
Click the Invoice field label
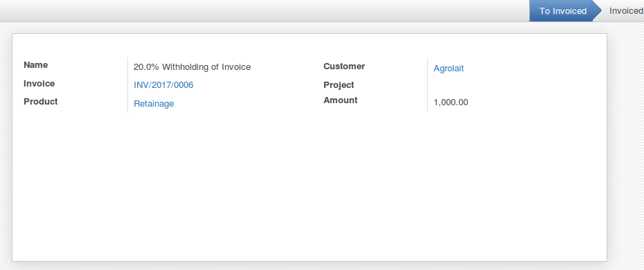coord(39,83)
